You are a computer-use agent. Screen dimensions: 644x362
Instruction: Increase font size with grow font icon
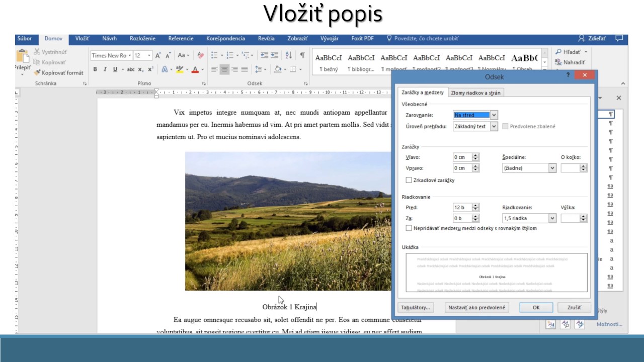pos(158,55)
